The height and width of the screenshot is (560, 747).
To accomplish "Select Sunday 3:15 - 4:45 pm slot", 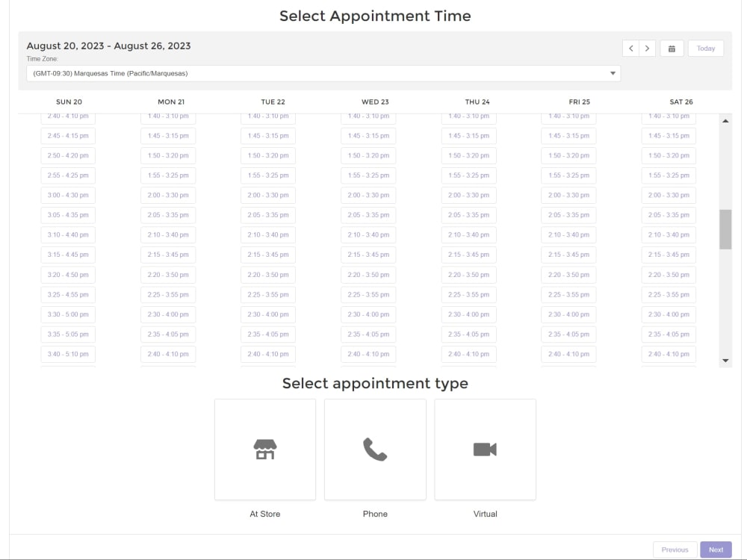I will tap(68, 255).
